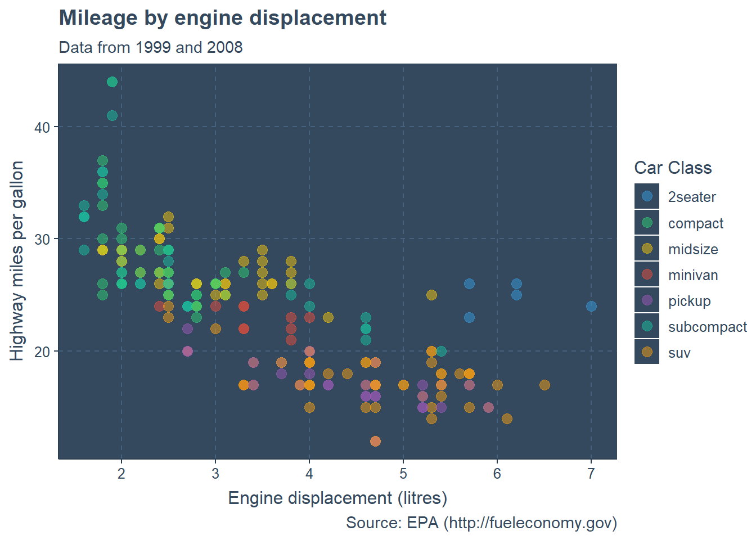This screenshot has width=756, height=540.
Task: Click the 'subcompact' legend label
Action: [x=707, y=327]
